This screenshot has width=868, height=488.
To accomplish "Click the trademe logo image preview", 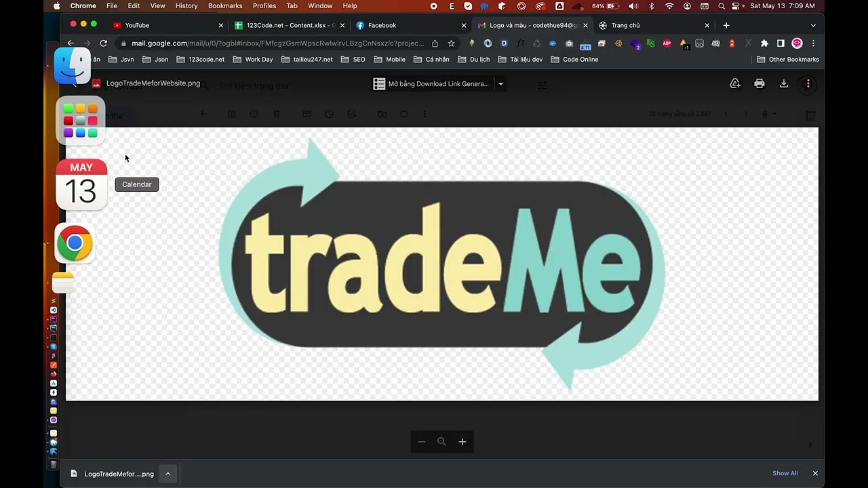I will pyautogui.click(x=441, y=264).
